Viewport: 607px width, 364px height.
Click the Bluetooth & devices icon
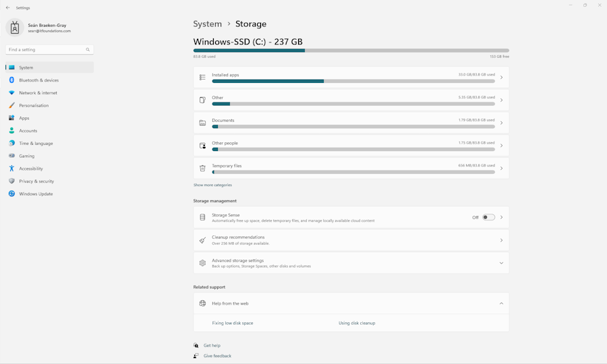point(11,80)
